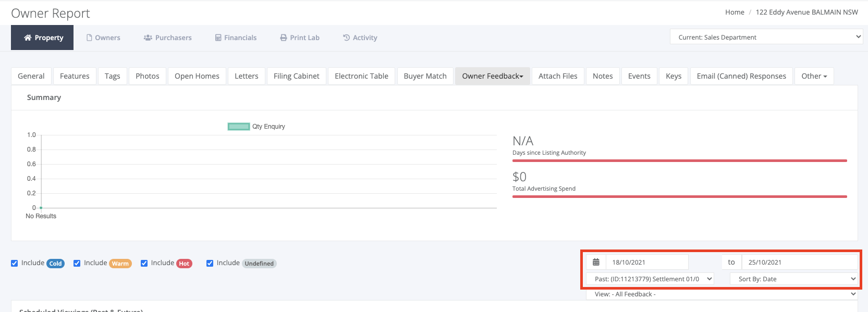
Task: Open the Sort By: Date dropdown
Action: (794, 279)
